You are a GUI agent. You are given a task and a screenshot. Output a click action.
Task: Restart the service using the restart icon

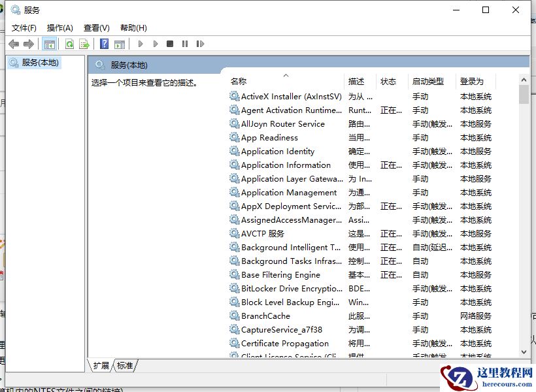click(200, 44)
